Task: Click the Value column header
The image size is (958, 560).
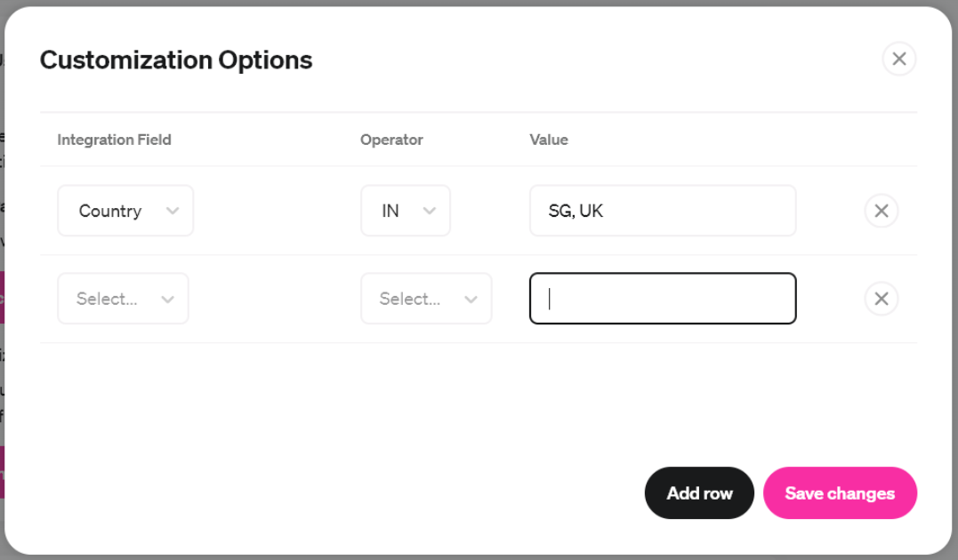Action: click(x=548, y=140)
